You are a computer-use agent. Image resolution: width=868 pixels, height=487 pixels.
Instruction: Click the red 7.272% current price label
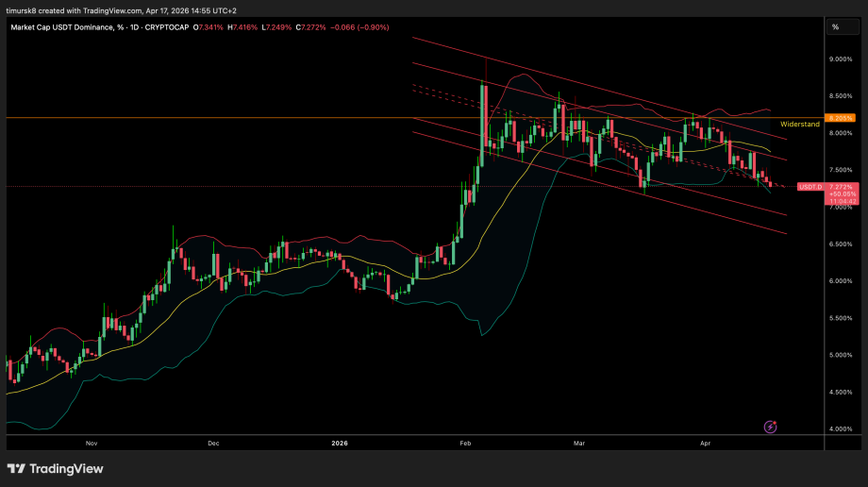point(842,187)
